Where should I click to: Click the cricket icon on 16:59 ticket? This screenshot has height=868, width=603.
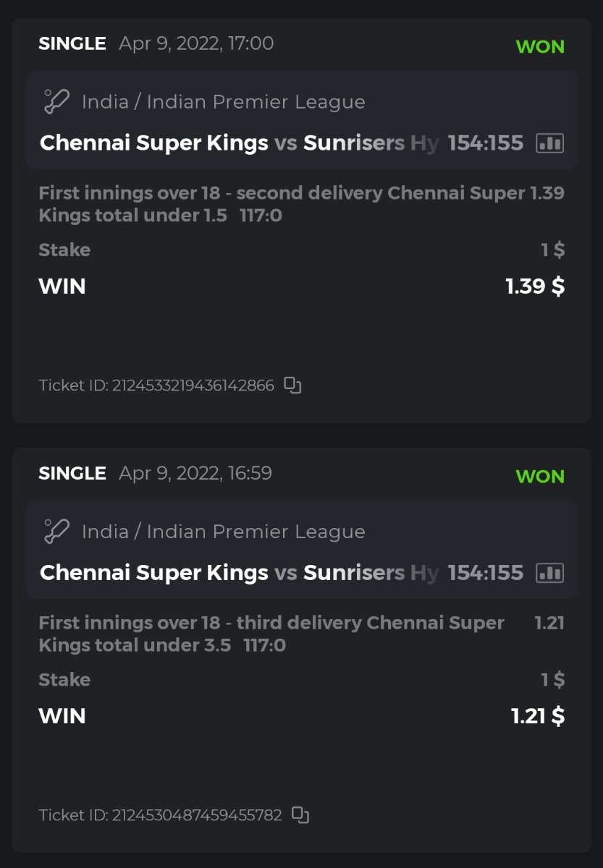[56, 532]
